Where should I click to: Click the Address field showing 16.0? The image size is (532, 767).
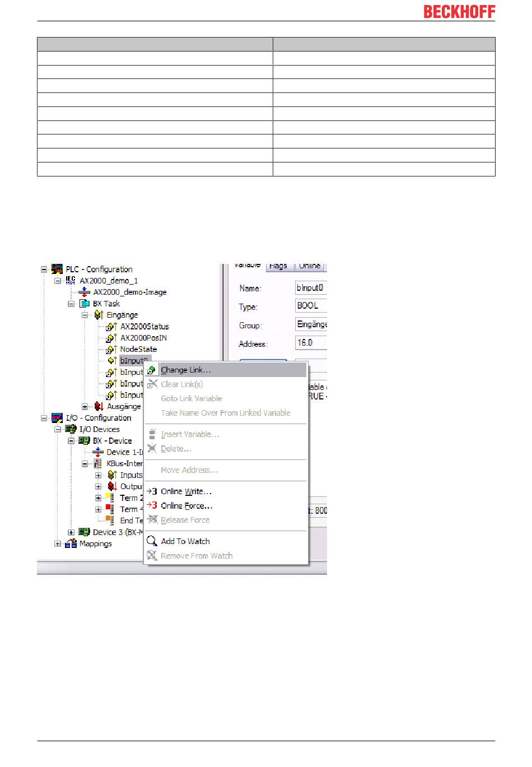point(311,343)
